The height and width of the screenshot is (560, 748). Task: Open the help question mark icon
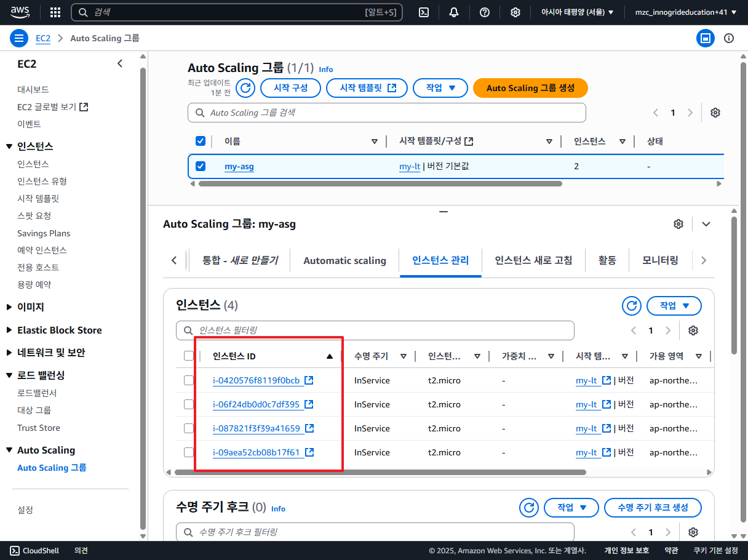(485, 12)
